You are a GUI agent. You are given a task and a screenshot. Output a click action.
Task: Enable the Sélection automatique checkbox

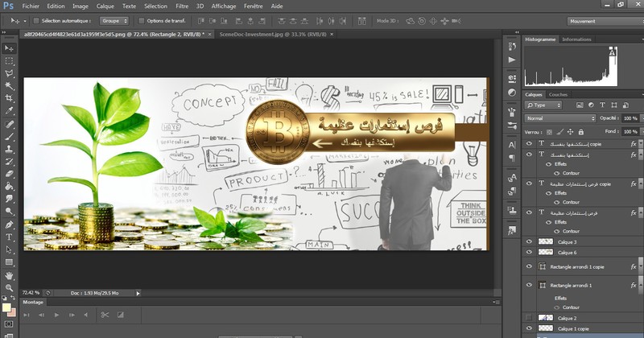(x=35, y=21)
